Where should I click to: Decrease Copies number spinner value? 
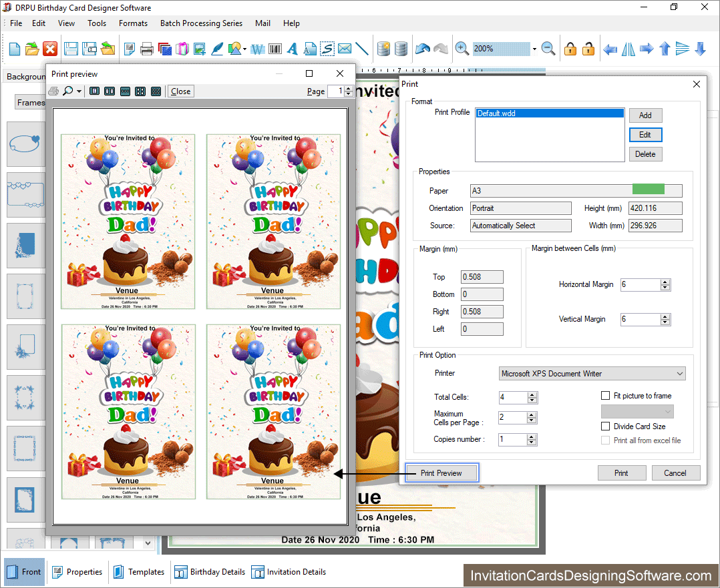[532, 443]
